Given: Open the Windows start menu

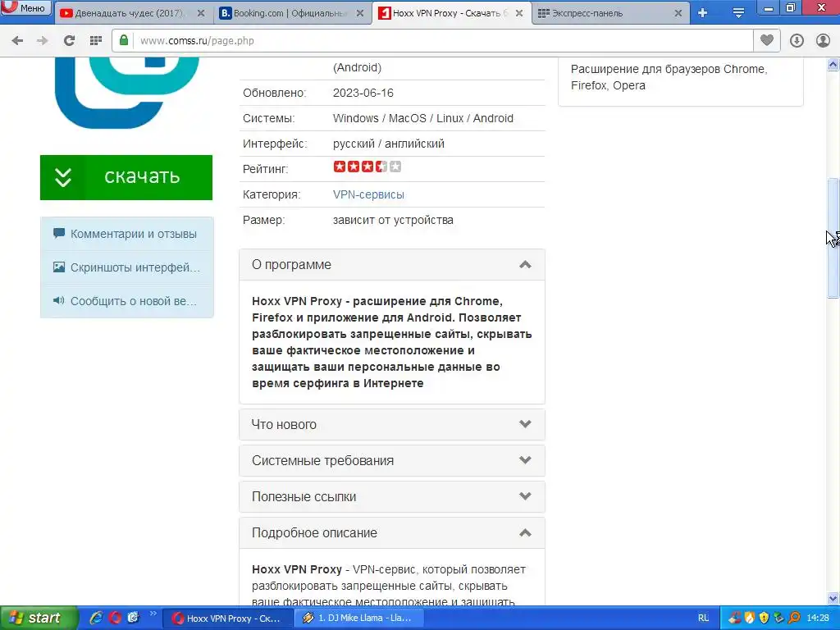Looking at the screenshot, I should click(39, 618).
